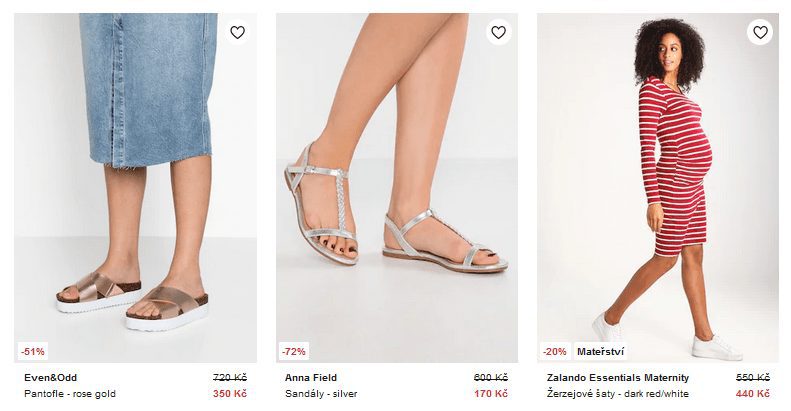Click the 350 Kč sale price

[x=229, y=394]
